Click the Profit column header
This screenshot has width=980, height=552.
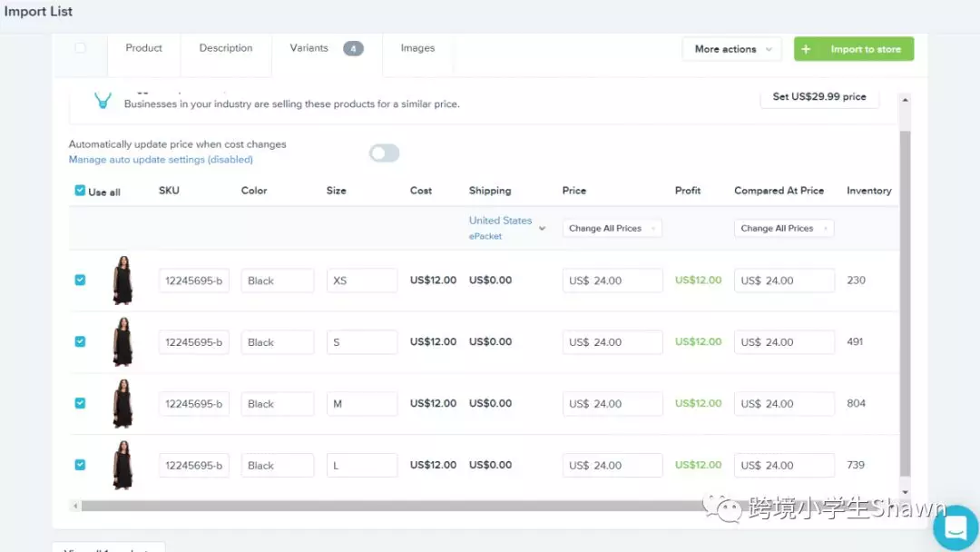pyautogui.click(x=688, y=191)
